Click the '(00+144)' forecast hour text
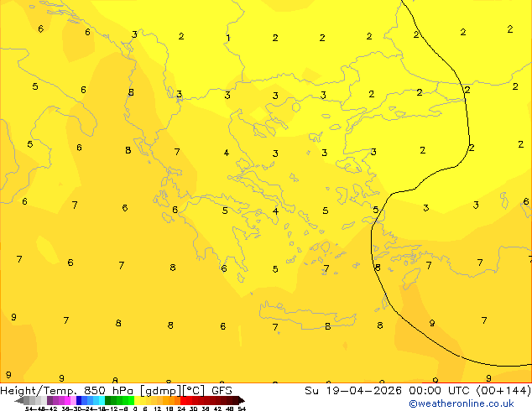This screenshot has height=411, width=532. (503, 391)
